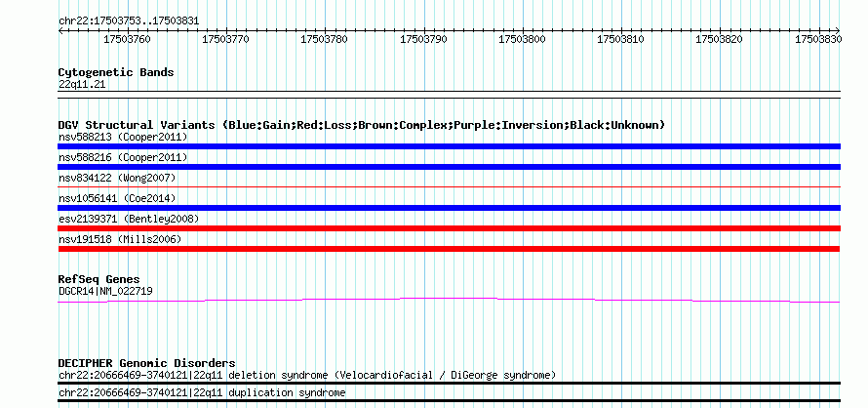
Task: Open DGCR14|NM_022719 gene label
Action: click(105, 291)
